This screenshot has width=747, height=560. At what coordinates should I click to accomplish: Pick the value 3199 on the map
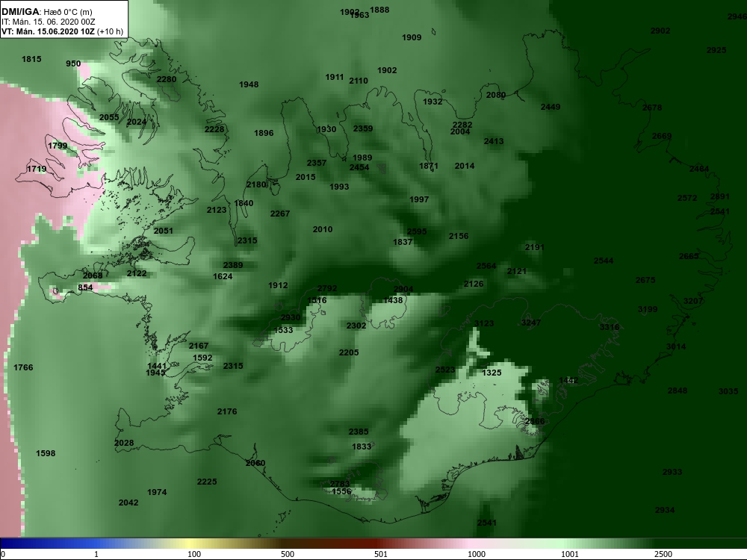point(648,309)
